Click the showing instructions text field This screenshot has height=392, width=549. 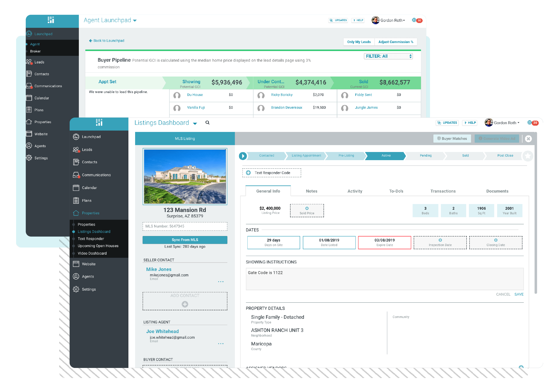click(x=384, y=279)
